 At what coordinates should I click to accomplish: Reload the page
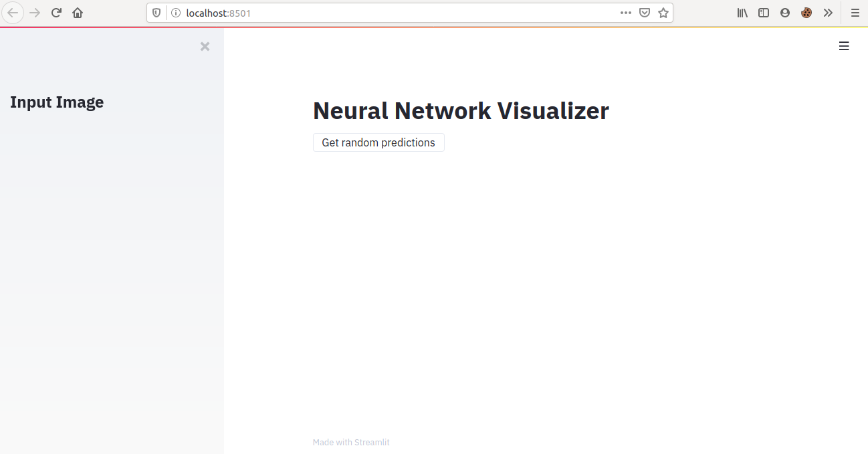pyautogui.click(x=56, y=13)
